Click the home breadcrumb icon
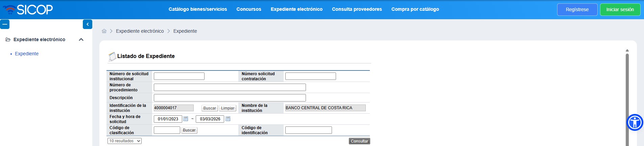644x146 pixels. [x=104, y=31]
